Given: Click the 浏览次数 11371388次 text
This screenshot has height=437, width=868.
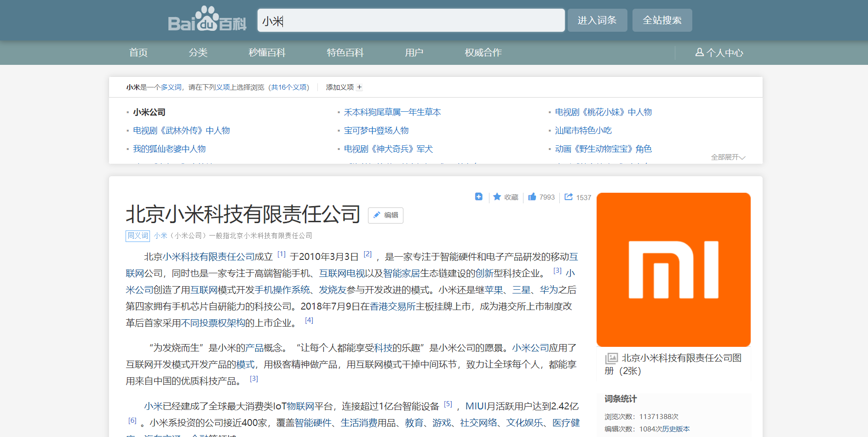Looking at the screenshot, I should pyautogui.click(x=641, y=417).
